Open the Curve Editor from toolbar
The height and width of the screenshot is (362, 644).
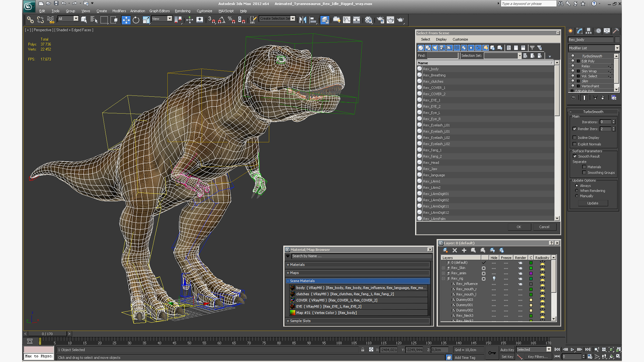tap(346, 20)
